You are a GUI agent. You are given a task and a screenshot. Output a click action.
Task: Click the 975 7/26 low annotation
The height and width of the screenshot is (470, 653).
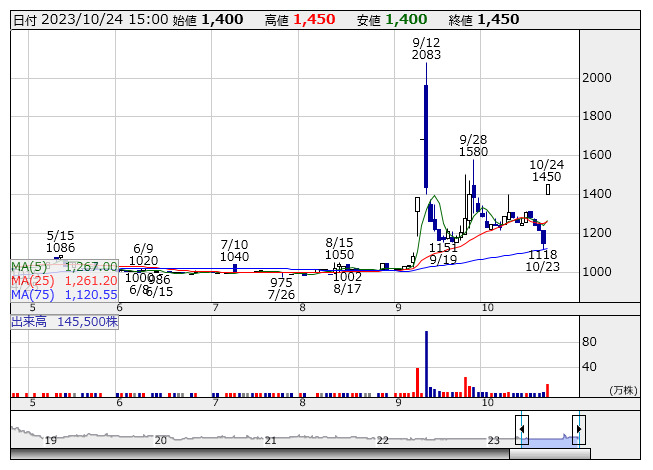[282, 289]
